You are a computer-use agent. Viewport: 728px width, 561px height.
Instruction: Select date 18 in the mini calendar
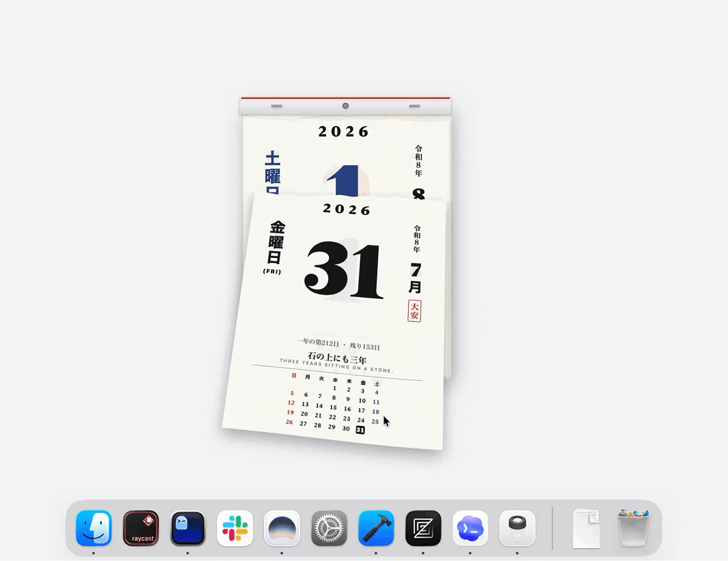pos(376,412)
